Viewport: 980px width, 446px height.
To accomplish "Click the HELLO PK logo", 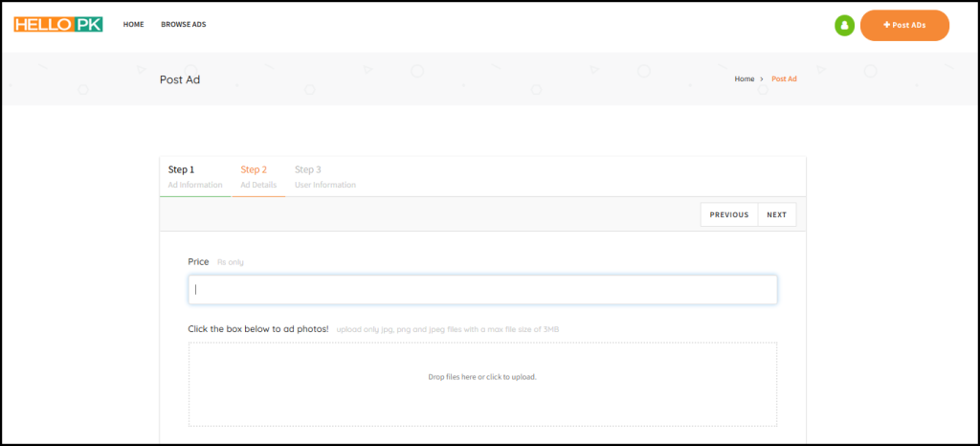I will [57, 24].
